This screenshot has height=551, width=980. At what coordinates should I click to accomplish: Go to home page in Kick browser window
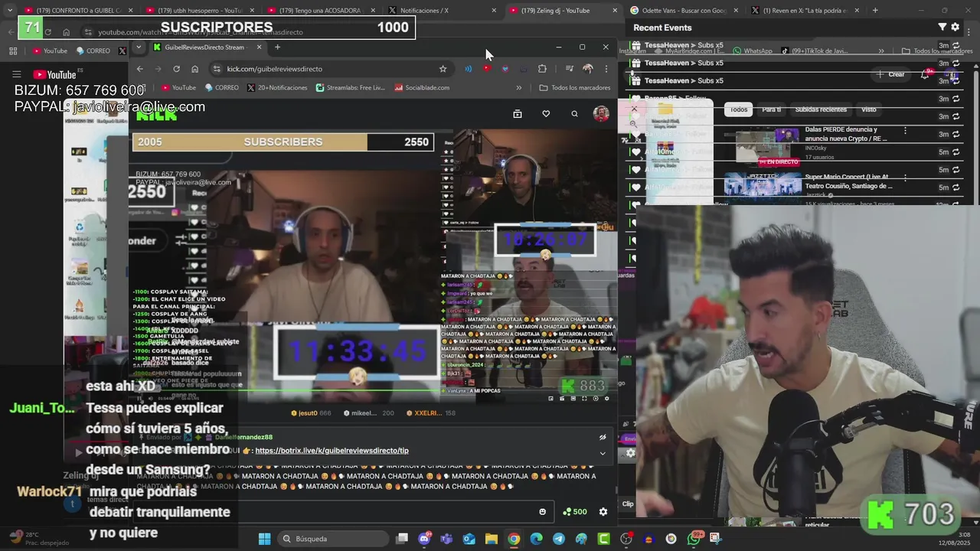tap(194, 69)
